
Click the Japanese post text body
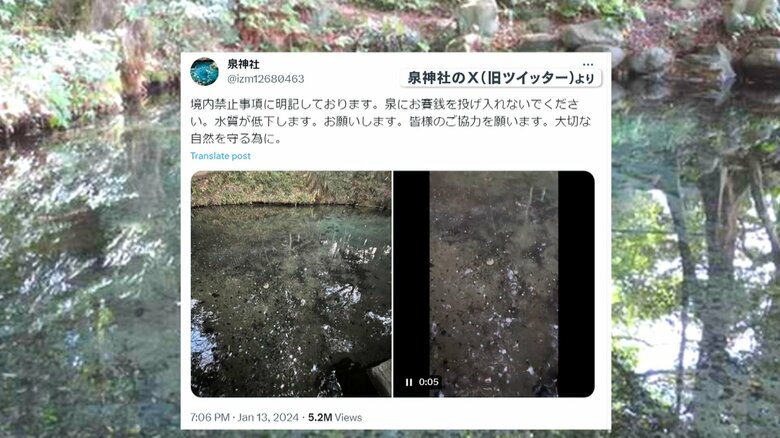pyautogui.click(x=391, y=121)
